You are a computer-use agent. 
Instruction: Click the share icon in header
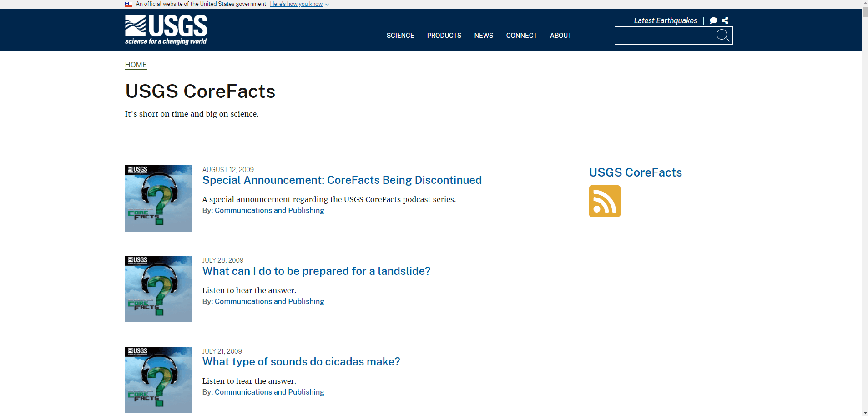[x=725, y=20]
